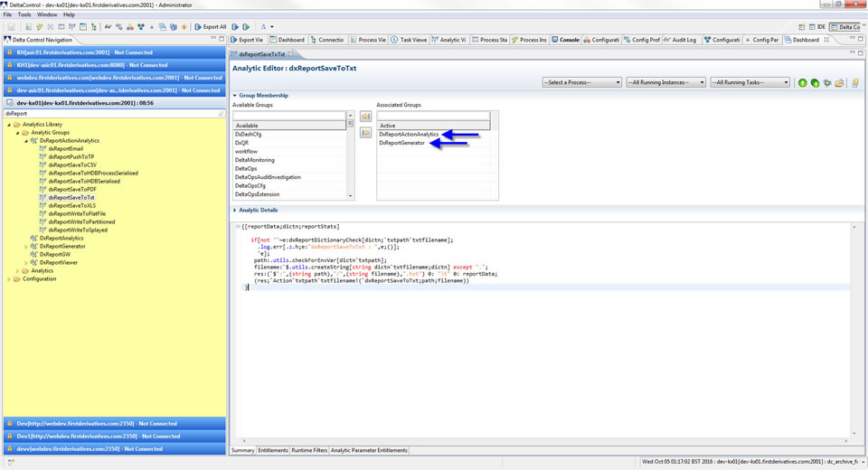868x470 pixels.
Task: Click the debug bug icon in Analytic Editor
Action: [827, 82]
